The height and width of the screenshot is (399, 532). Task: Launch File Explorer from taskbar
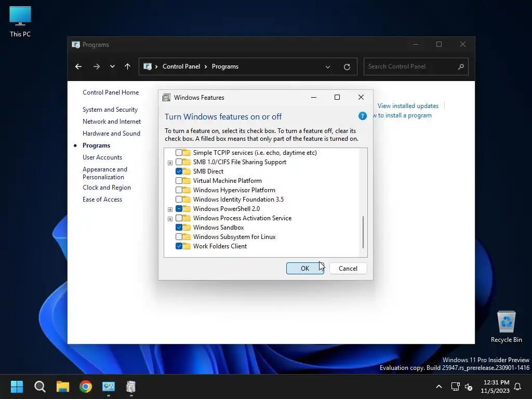pos(63,387)
